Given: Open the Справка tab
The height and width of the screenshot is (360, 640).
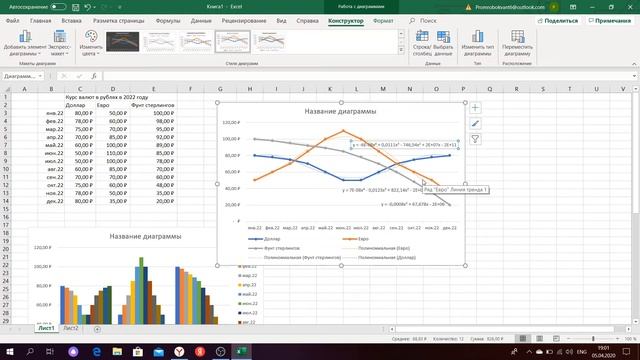Looking at the screenshot, I should coord(307,20).
